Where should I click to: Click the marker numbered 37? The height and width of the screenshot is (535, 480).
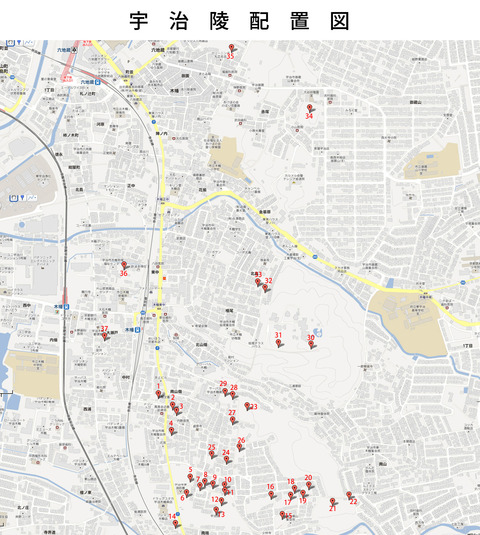[104, 336]
